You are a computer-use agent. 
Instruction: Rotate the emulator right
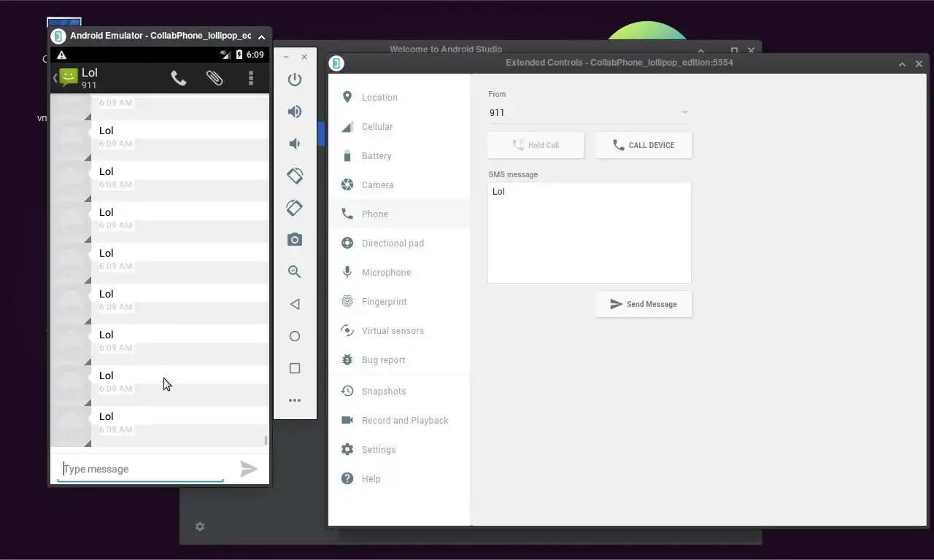(x=295, y=208)
